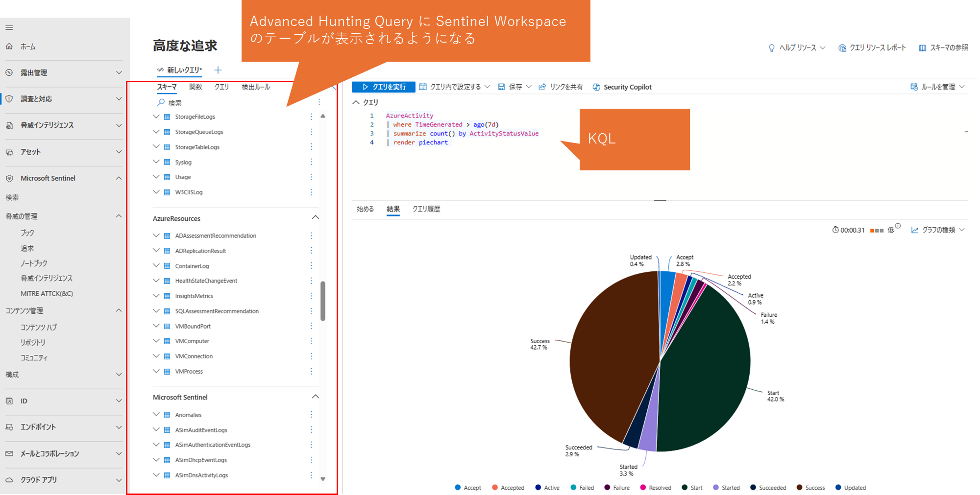
Task: Open more options for Syslog table
Action: point(311,162)
